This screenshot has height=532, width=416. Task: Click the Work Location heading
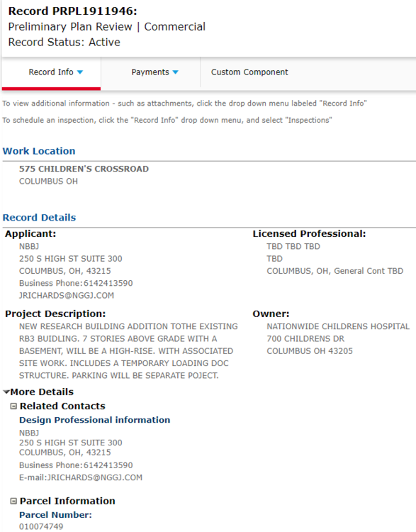[x=39, y=151]
